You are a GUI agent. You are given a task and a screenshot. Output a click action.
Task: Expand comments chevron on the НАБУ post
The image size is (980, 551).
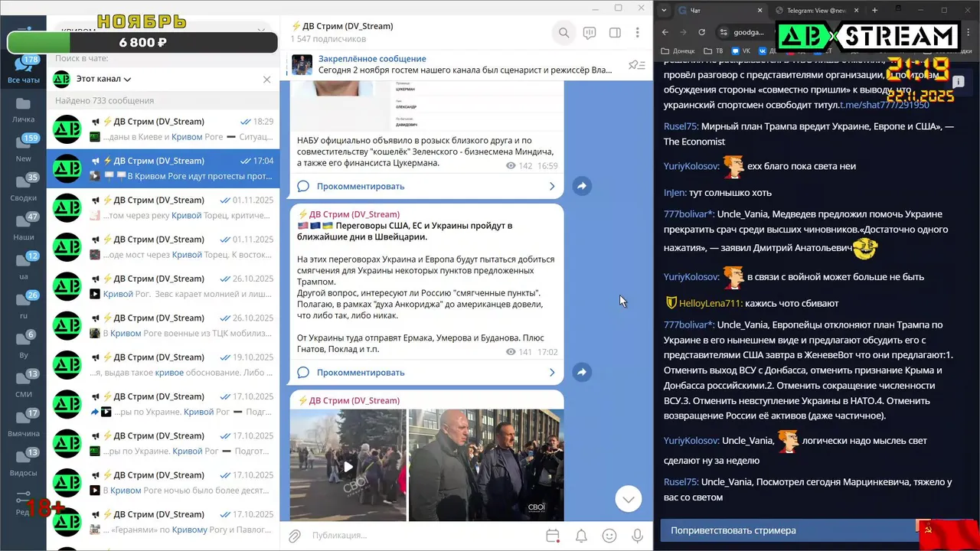point(552,186)
